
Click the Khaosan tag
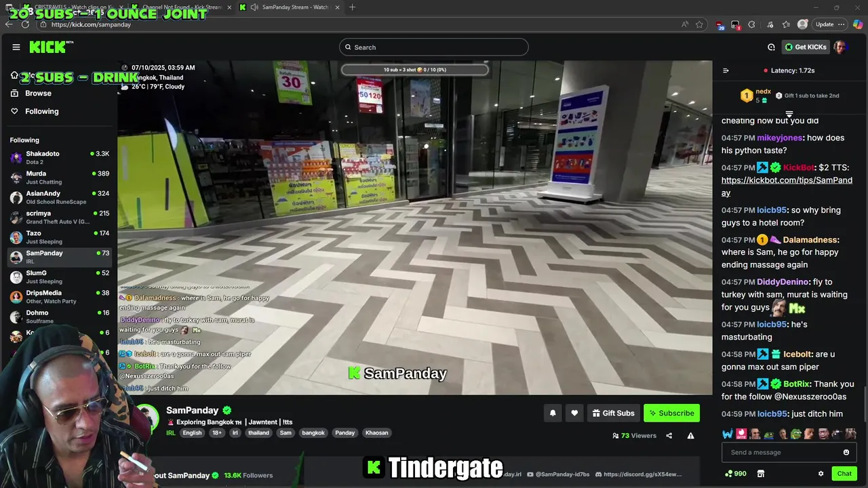(376, 432)
